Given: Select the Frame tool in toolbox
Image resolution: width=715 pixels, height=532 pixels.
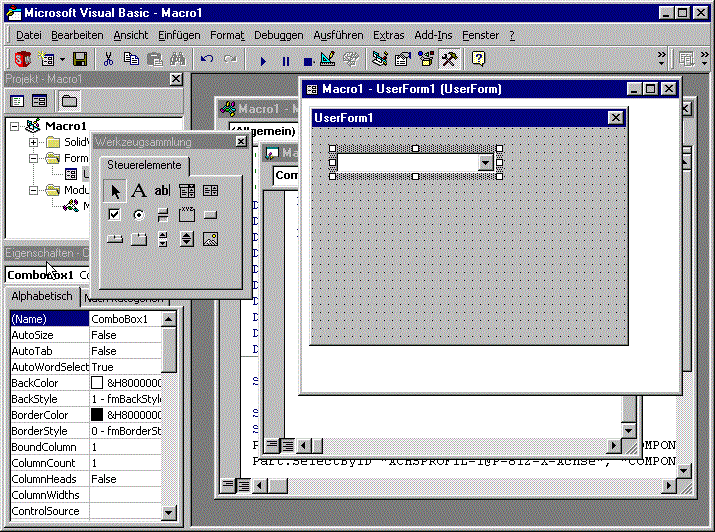Looking at the screenshot, I should 187,215.
